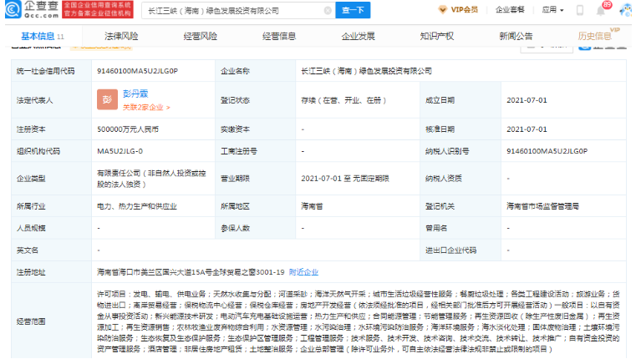Open the VIP会员 link
This screenshot has height=364, width=641.
coord(464,10)
